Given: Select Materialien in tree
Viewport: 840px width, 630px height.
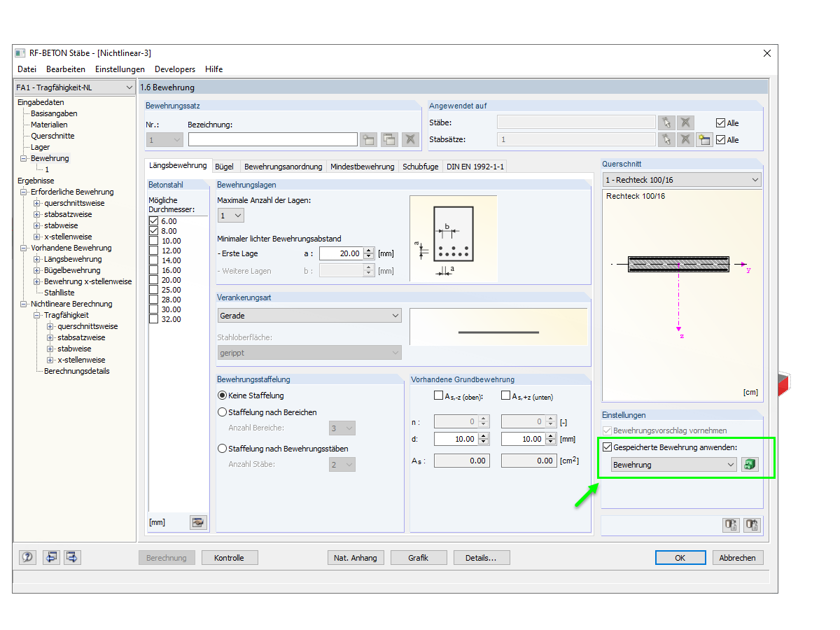Looking at the screenshot, I should (49, 125).
